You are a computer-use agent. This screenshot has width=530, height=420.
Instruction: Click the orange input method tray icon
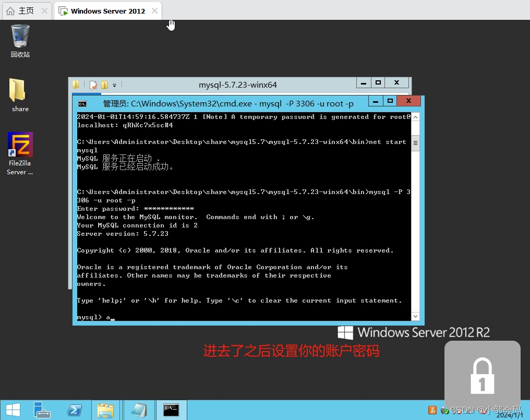click(x=432, y=410)
